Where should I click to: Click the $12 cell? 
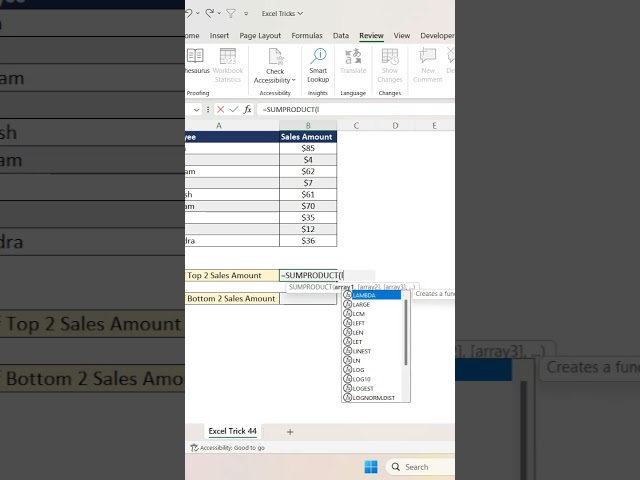pyautogui.click(x=308, y=229)
